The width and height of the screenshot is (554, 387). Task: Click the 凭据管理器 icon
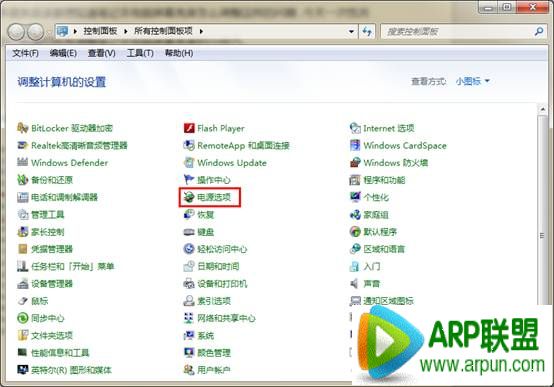23,249
